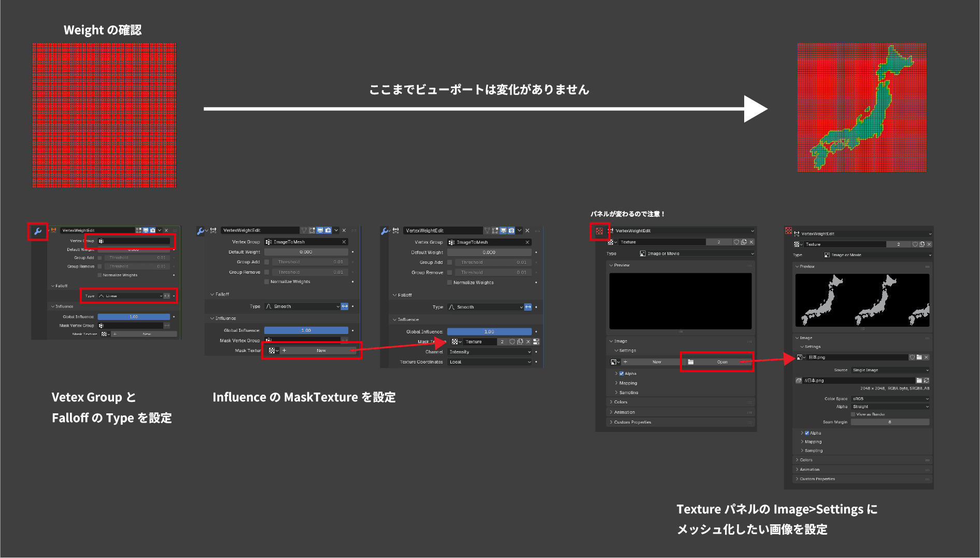The width and height of the screenshot is (980, 558).
Task: Click the Japan map weight-paint preview image
Action: point(862,108)
